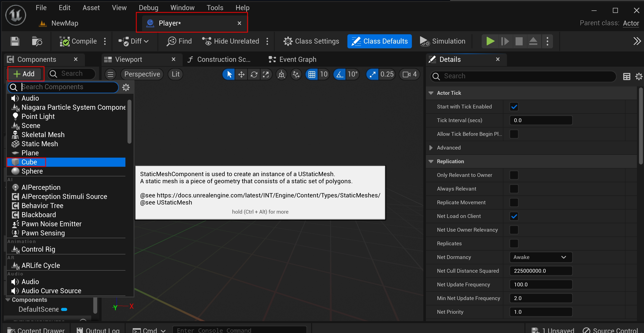The height and width of the screenshot is (333, 644).
Task: Open the Tools menu
Action: coord(215,8)
